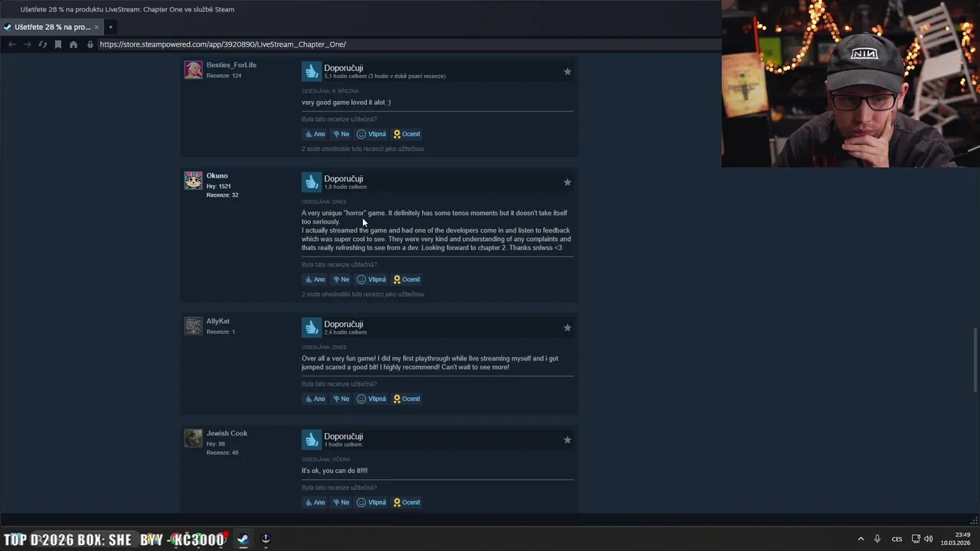The height and width of the screenshot is (551, 980).
Task: Click the star icon on Besties_ForLife review
Action: coord(567,71)
